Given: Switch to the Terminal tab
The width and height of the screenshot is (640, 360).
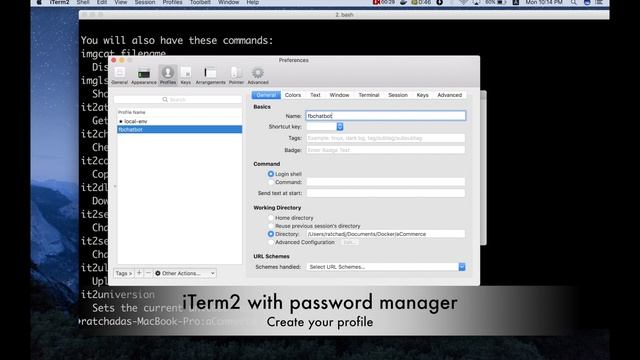Looking at the screenshot, I should [369, 95].
